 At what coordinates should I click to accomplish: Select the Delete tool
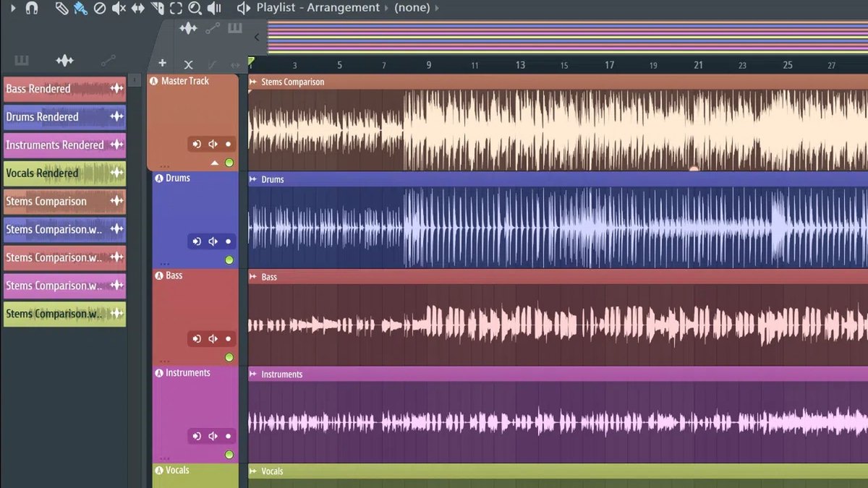(100, 9)
